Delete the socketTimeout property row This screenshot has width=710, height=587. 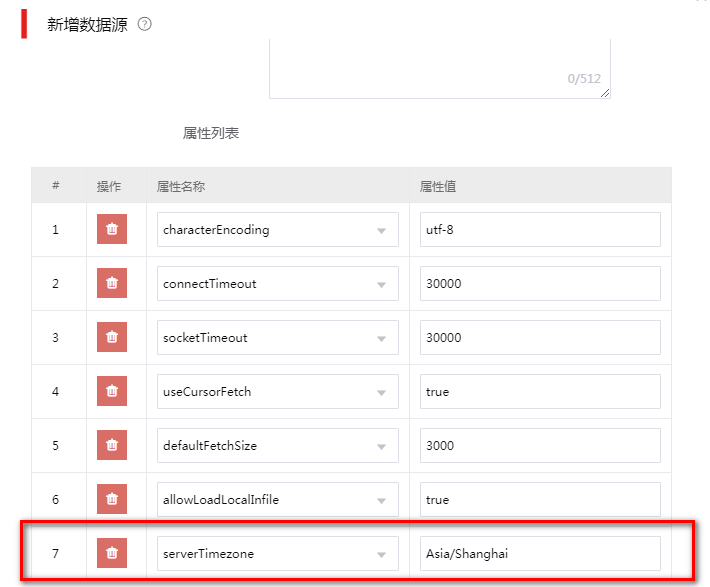click(x=112, y=337)
